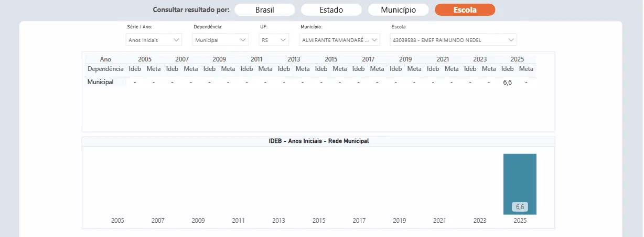
Task: Select the 6,6 Ideb cell for 2025
Action: coord(507,82)
